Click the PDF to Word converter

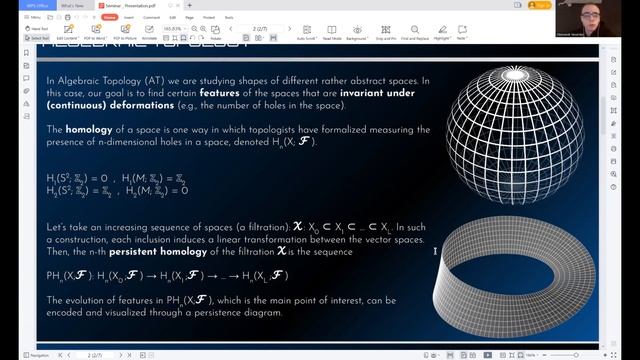96,32
